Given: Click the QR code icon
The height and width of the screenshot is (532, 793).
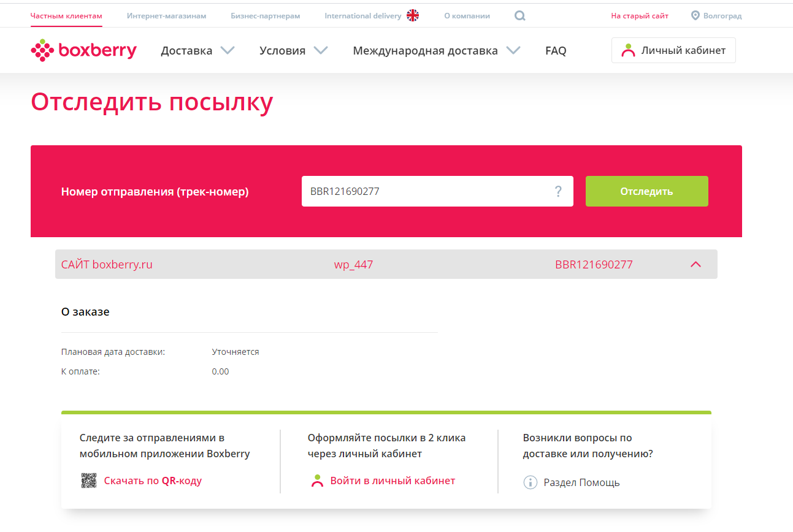Looking at the screenshot, I should [x=89, y=481].
